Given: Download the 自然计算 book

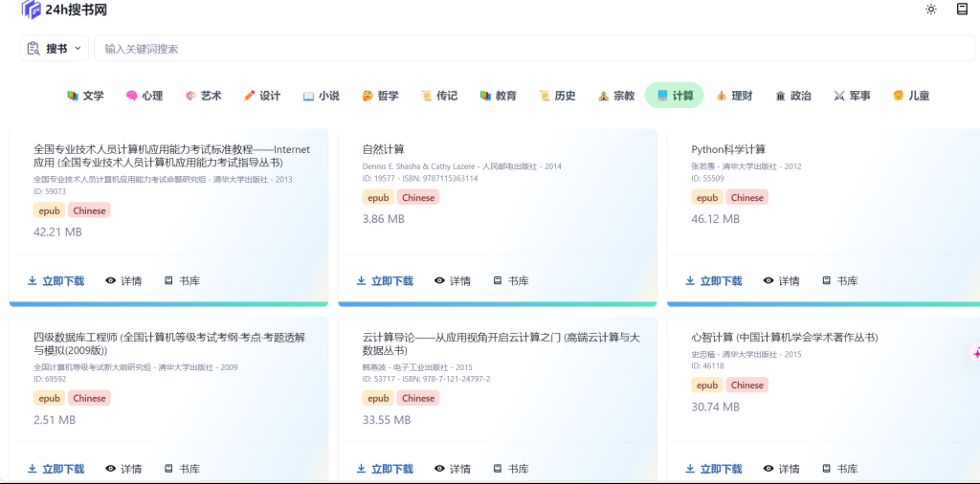Looking at the screenshot, I should 385,281.
